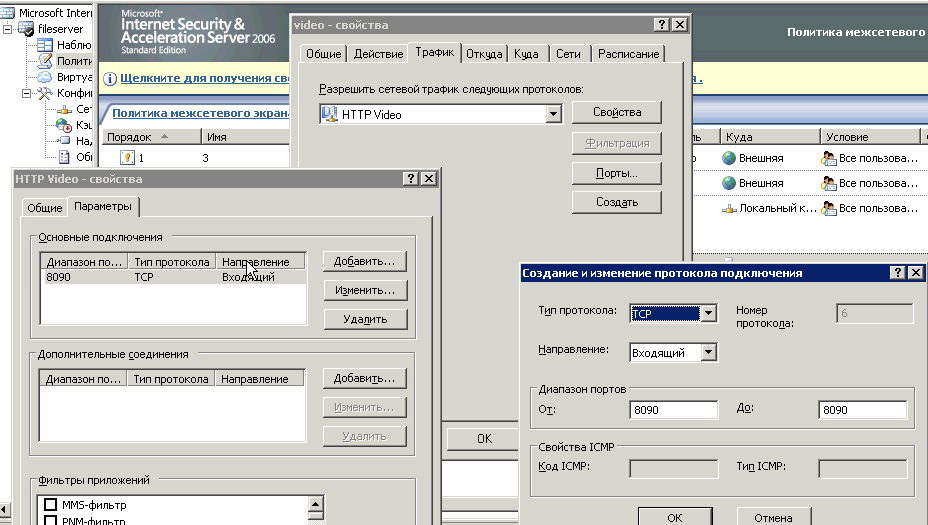The height and width of the screenshot is (525, 928).
Task: Click the Куда column header in rules list
Action: coord(769,137)
